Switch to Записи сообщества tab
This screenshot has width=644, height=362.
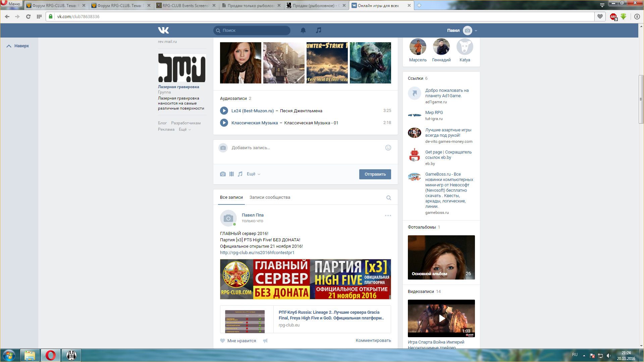pyautogui.click(x=270, y=197)
